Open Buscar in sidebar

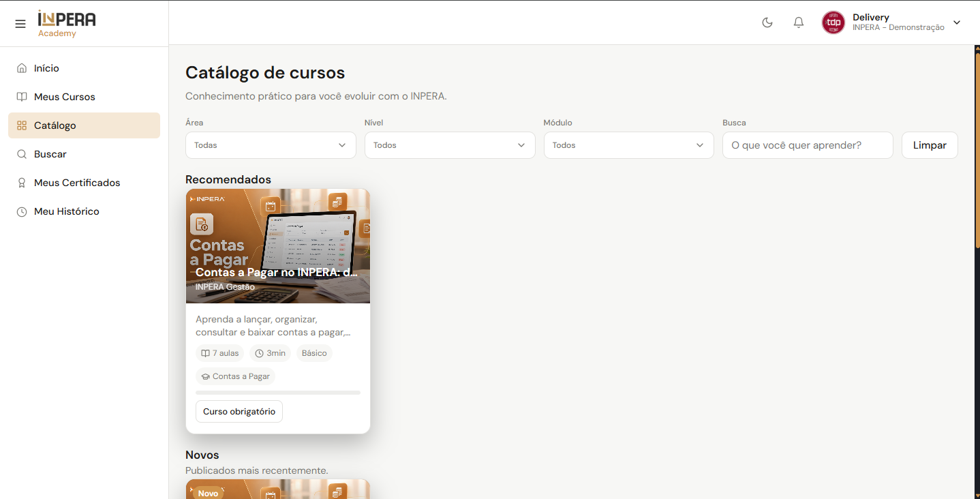(x=84, y=154)
